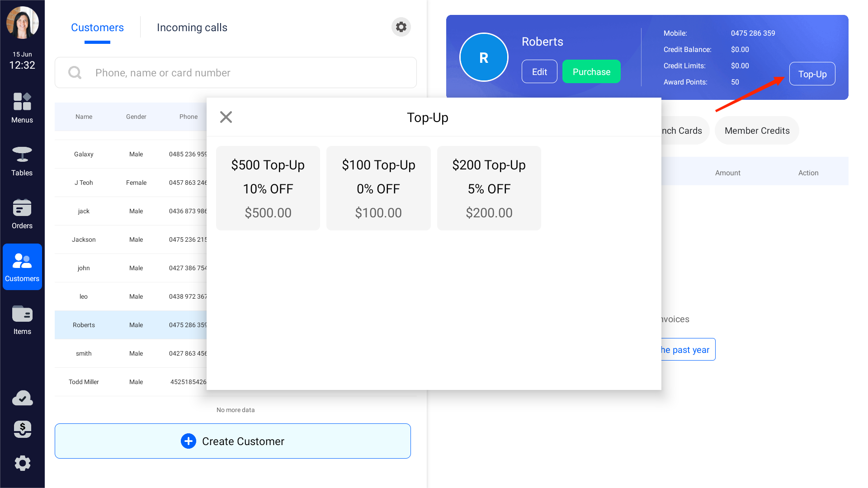Image resolution: width=868 pixels, height=488 pixels.
Task: Select the leo customer row
Action: [x=131, y=296]
